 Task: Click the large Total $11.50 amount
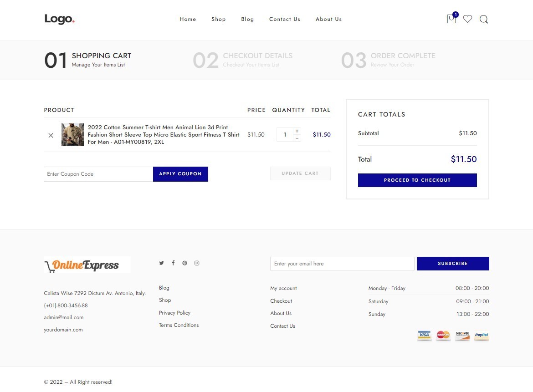tap(464, 159)
